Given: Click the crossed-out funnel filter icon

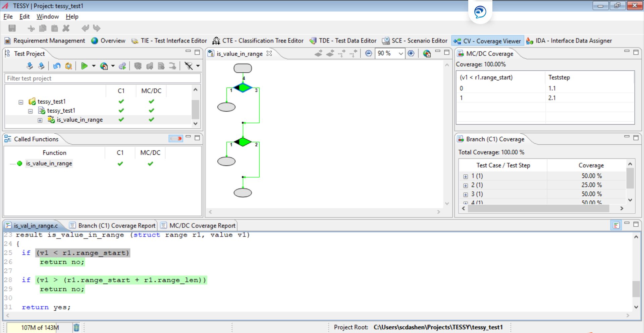Looking at the screenshot, I should [x=189, y=66].
